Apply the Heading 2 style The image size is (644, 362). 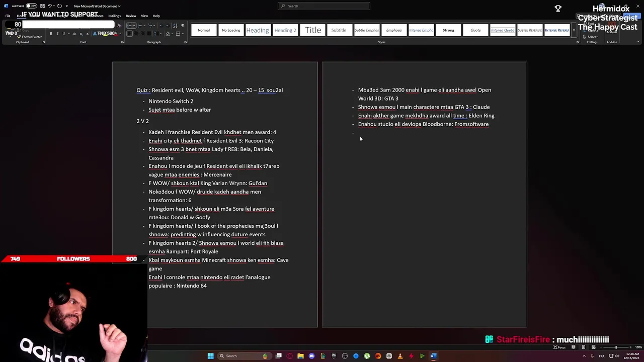click(x=285, y=30)
